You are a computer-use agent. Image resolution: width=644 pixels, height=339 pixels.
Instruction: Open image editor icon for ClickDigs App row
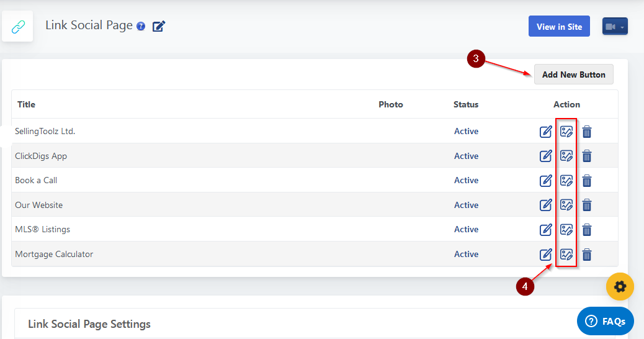click(x=566, y=156)
